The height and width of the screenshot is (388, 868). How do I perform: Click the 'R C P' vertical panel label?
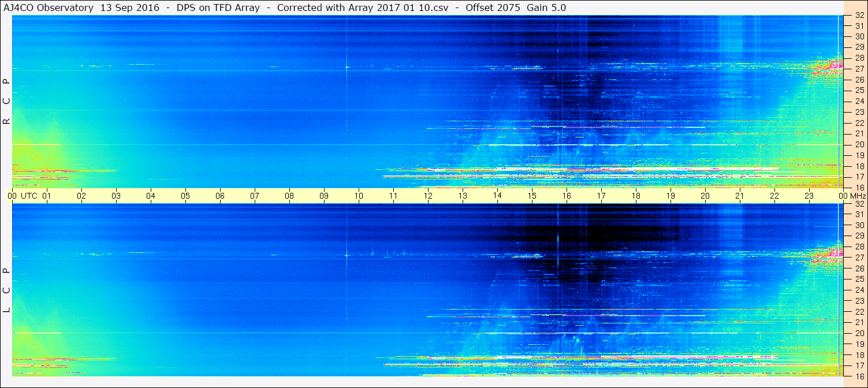tap(7, 102)
